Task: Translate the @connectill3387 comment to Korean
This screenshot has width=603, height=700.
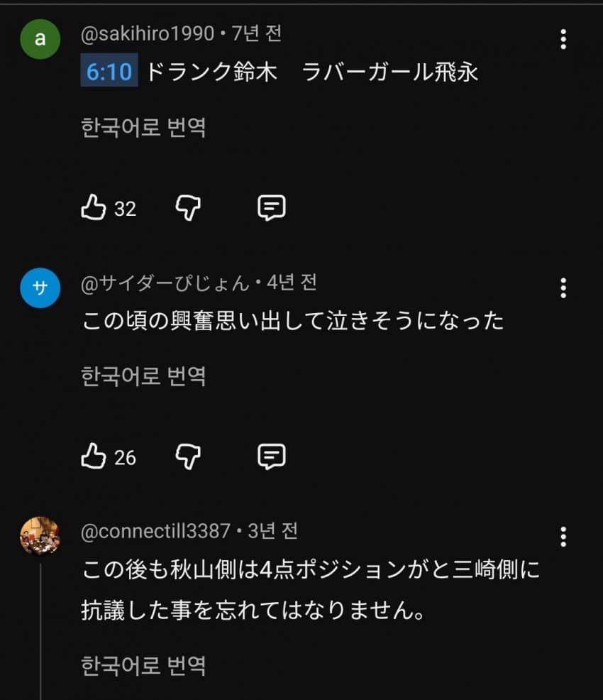Action: pos(143,665)
